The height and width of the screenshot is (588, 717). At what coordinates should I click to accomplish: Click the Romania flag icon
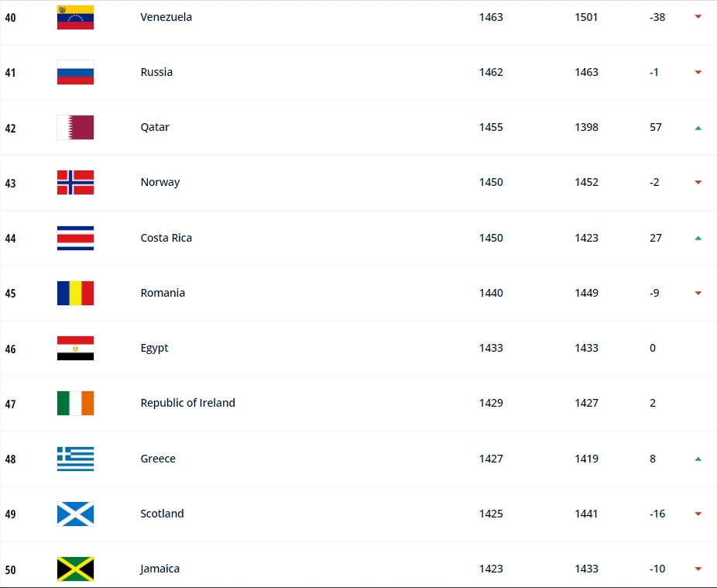pos(75,293)
